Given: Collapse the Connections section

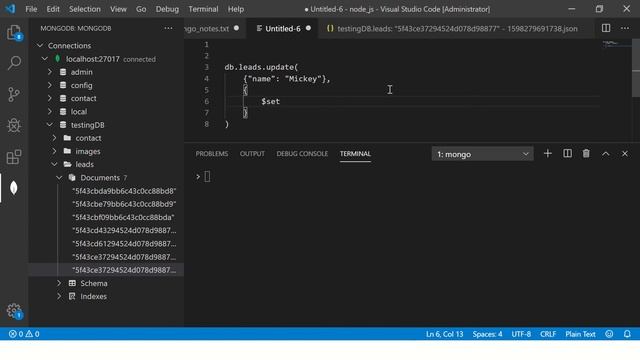Looking at the screenshot, I should click(40, 45).
